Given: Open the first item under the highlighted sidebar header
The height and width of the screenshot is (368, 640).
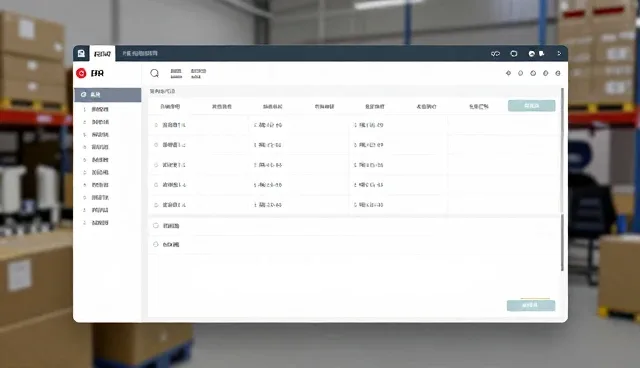Looking at the screenshot, I should (x=100, y=109).
